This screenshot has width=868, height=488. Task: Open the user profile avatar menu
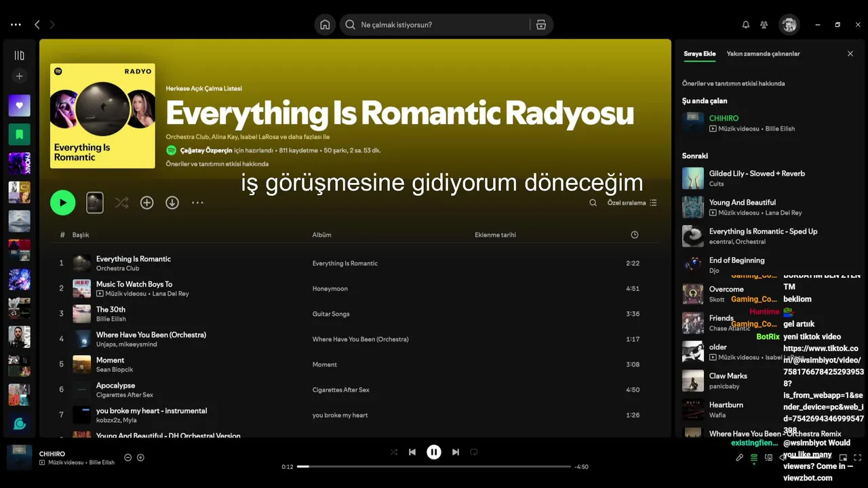coord(789,24)
